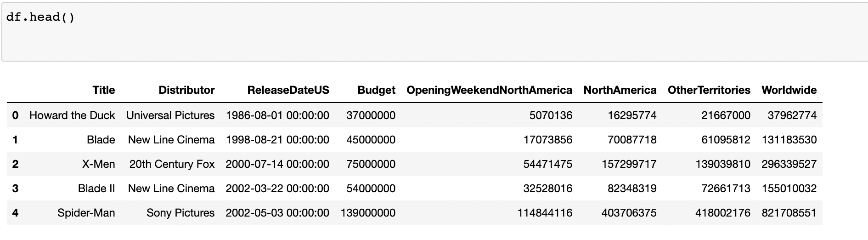This screenshot has height=240, width=868.
Task: Click NorthAmerica value 157299717
Action: pyautogui.click(x=629, y=164)
